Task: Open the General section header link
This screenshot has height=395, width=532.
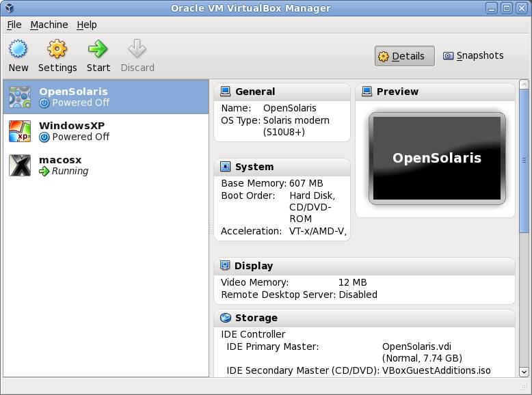Action: (x=255, y=92)
